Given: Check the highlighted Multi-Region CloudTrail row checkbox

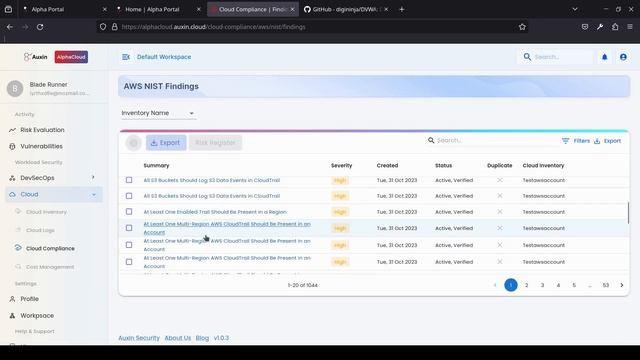Looking at the screenshot, I should (129, 228).
